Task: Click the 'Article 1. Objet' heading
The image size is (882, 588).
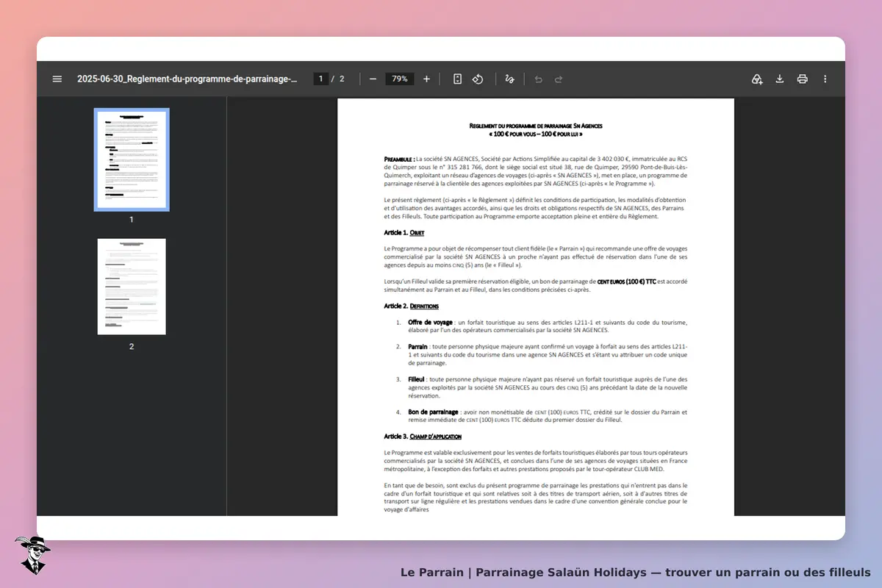Action: [x=404, y=233]
